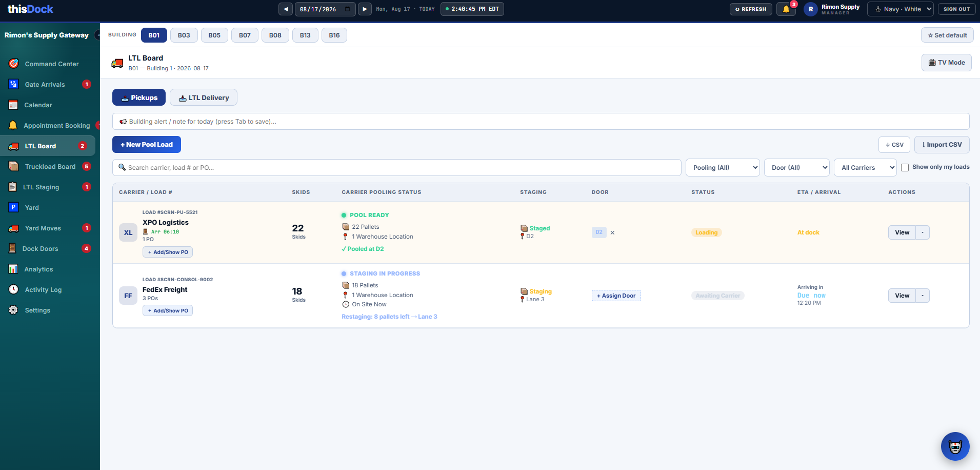Open the 08/17/2026 date picker

pyautogui.click(x=325, y=9)
